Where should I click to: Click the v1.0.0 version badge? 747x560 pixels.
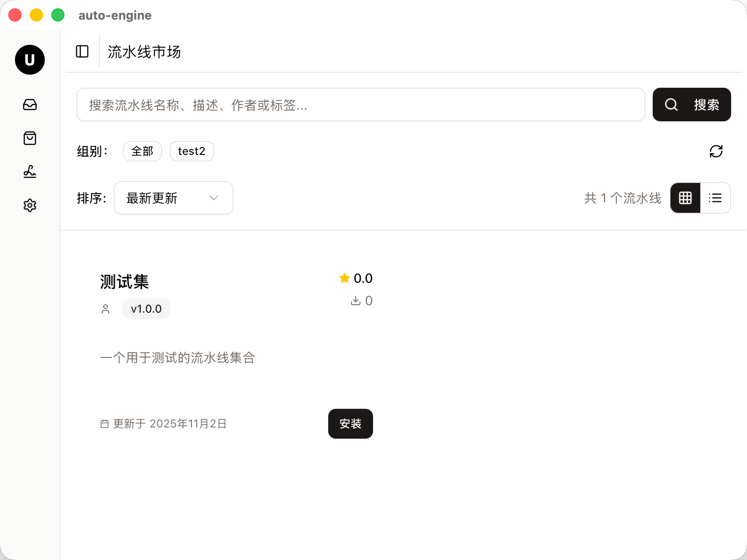146,308
